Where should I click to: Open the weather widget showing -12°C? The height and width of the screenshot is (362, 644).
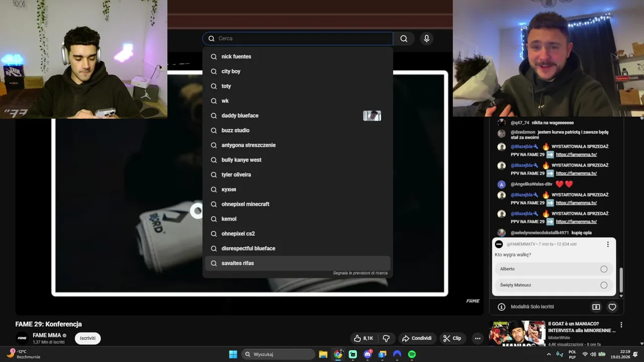23,354
